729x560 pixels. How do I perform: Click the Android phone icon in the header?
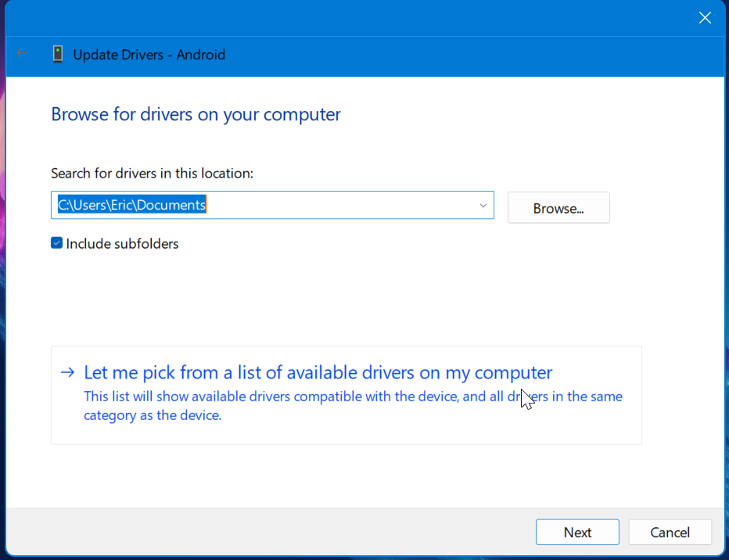tap(58, 55)
